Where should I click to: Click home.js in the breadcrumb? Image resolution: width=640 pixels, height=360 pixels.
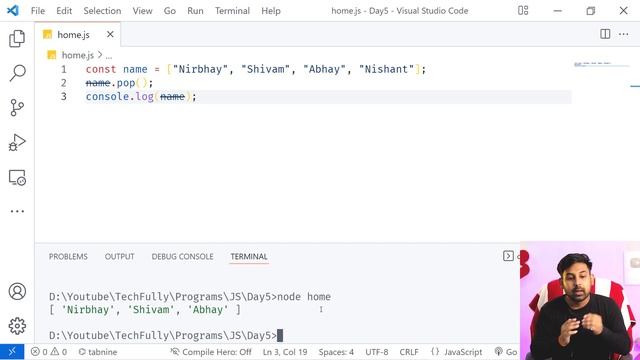click(78, 55)
